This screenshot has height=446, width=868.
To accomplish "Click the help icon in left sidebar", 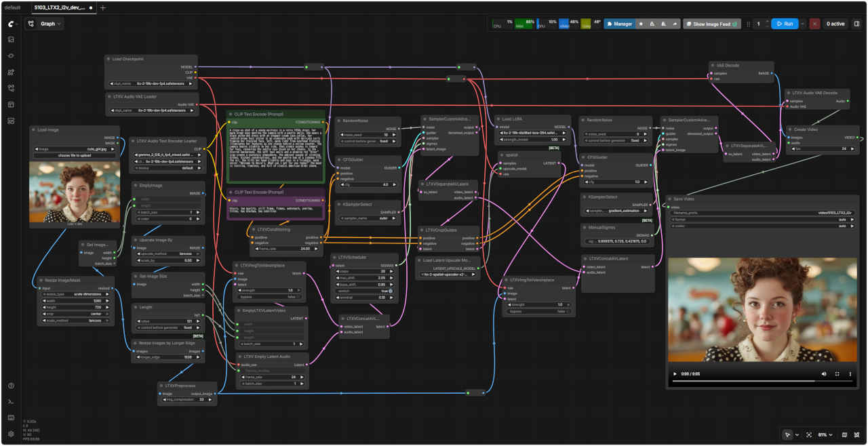I will [11, 386].
